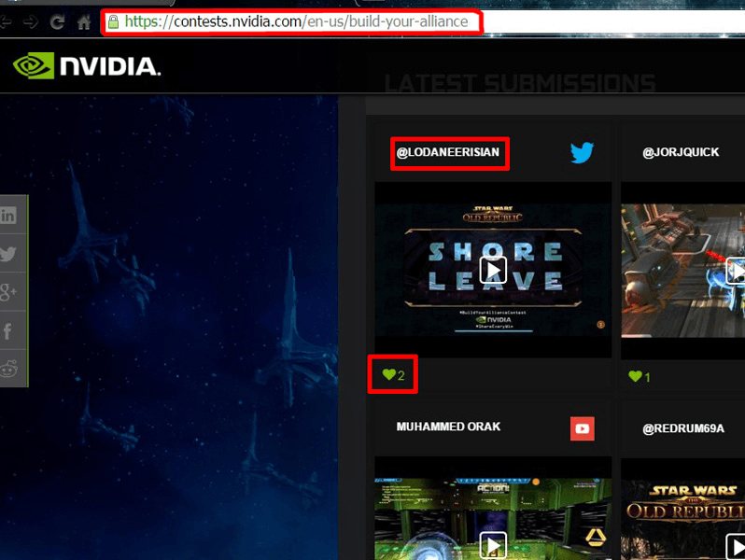
Task: Play the Shore Leave video
Action: (493, 270)
